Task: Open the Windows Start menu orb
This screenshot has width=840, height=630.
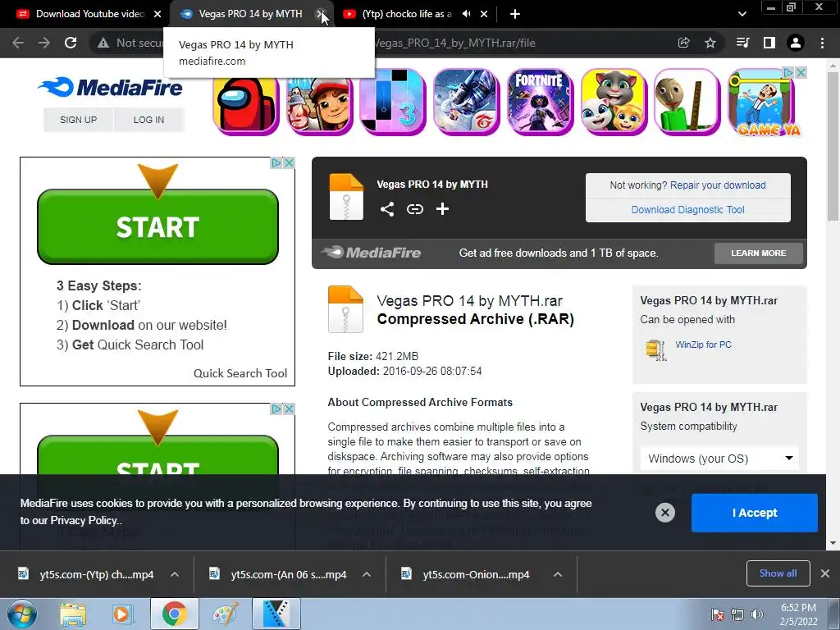Action: tap(22, 614)
